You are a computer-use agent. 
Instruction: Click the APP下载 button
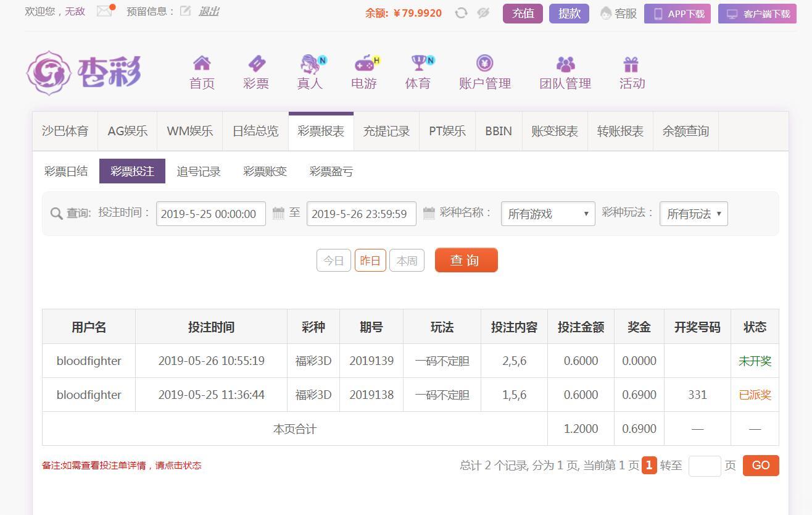point(677,14)
